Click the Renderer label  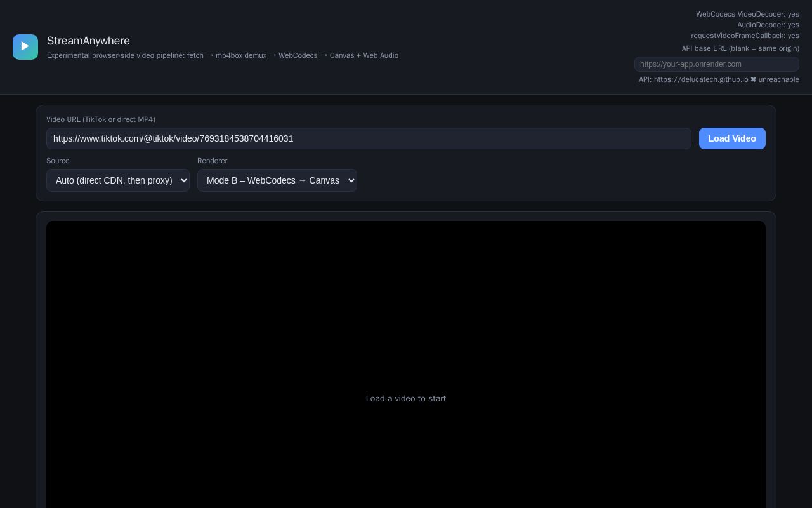coord(212,161)
